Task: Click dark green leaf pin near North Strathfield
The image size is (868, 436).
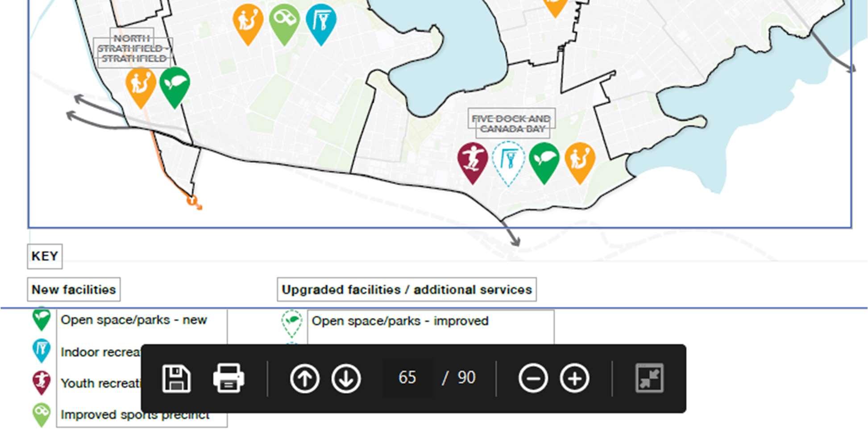Action: (174, 87)
